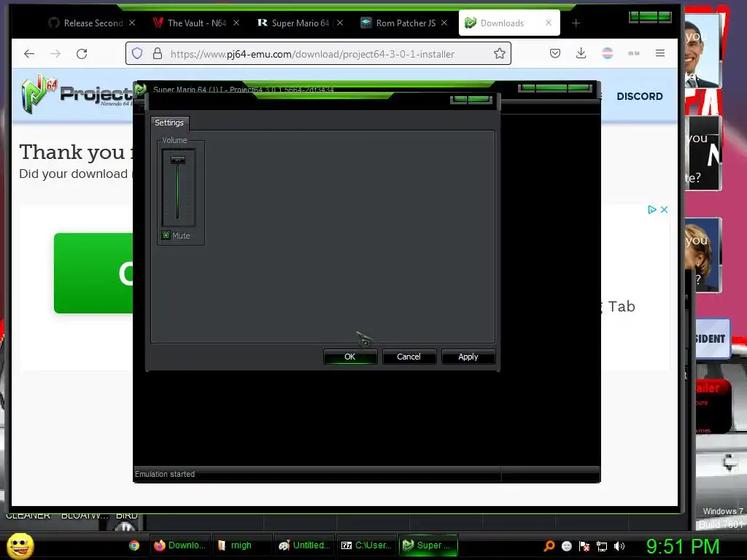Tick the Mute checkbox
The image size is (747, 560).
(x=166, y=236)
